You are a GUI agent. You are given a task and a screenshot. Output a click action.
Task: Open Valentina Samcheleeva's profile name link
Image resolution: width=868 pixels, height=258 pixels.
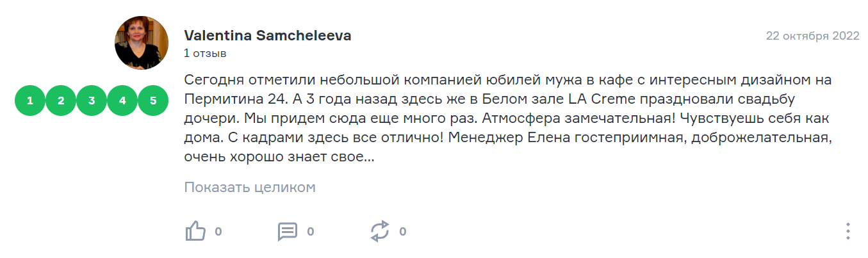(x=267, y=36)
